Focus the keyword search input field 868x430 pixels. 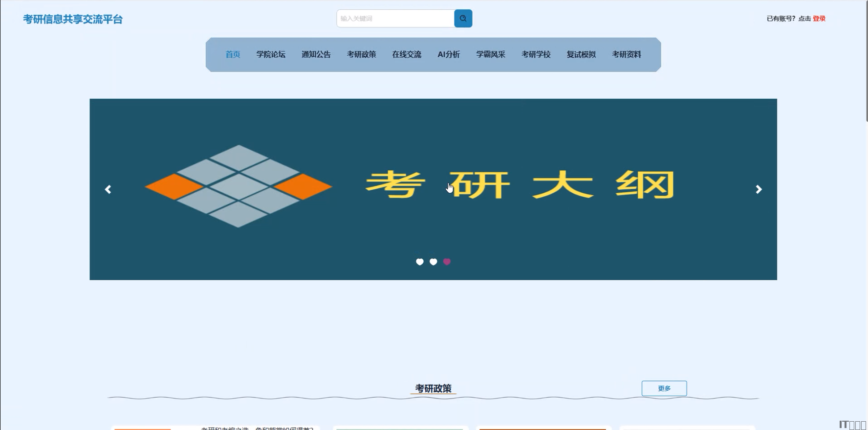[x=395, y=19]
